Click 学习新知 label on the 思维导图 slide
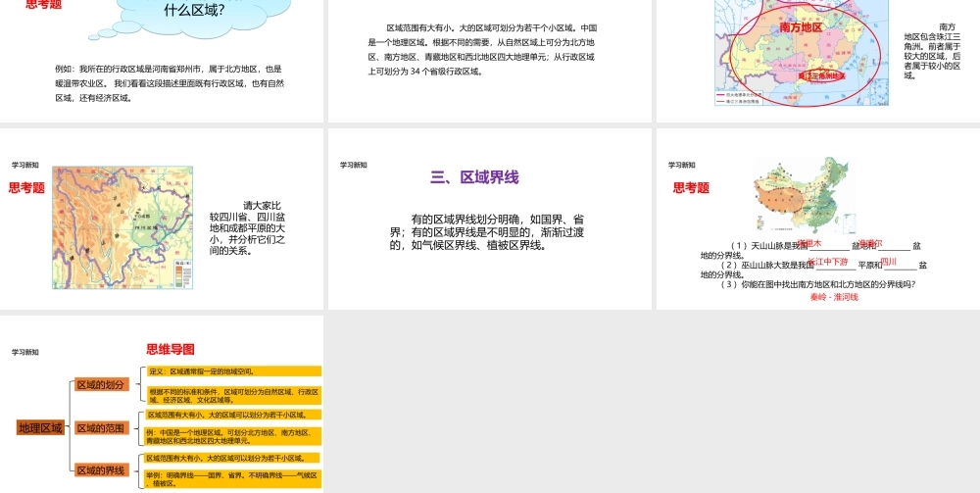 (25, 353)
